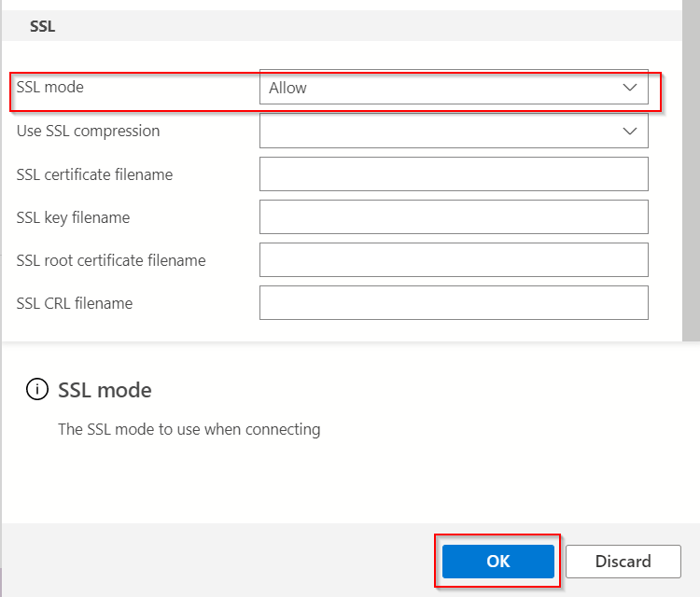Click the Use SSL compression label
700x597 pixels.
pyautogui.click(x=89, y=132)
